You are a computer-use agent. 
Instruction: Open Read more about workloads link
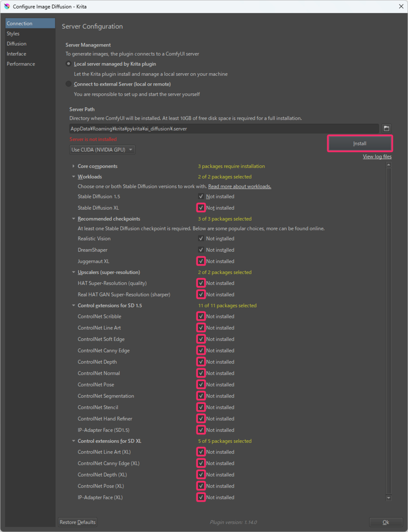click(240, 187)
